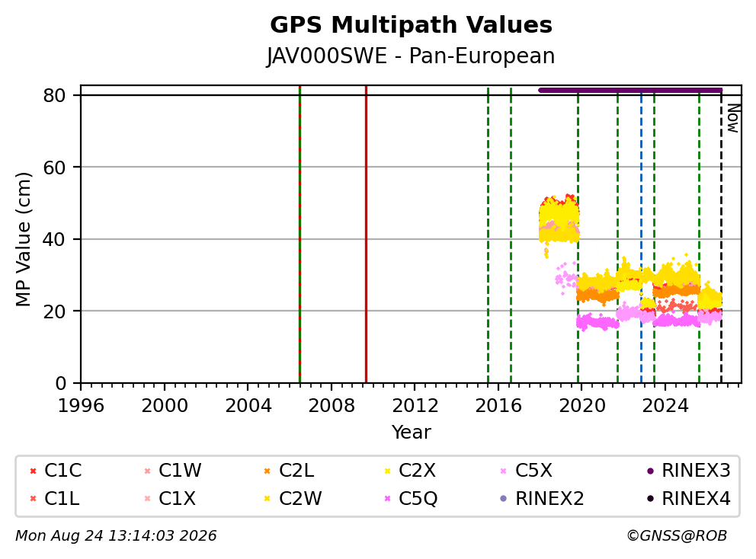Screen dimensions: 756x559
Task: Click the C2L orange legend marker
Action: [x=267, y=471]
